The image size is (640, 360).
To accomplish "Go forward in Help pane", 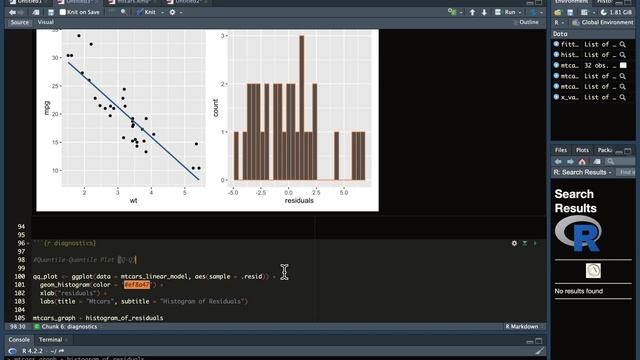I will pos(570,162).
